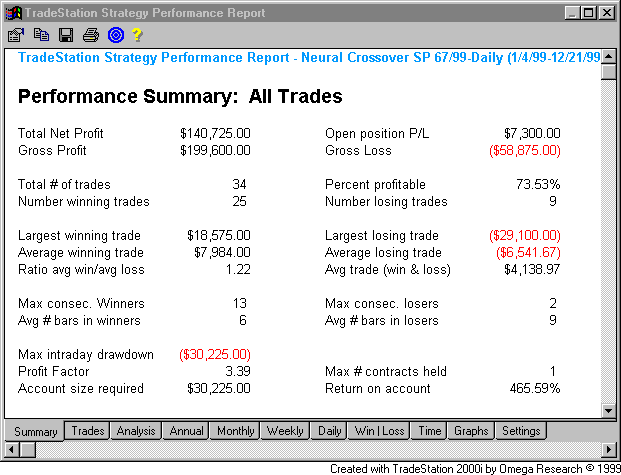Screen dimensions: 621x475
Task: Click the copy report icon
Action: 41,35
